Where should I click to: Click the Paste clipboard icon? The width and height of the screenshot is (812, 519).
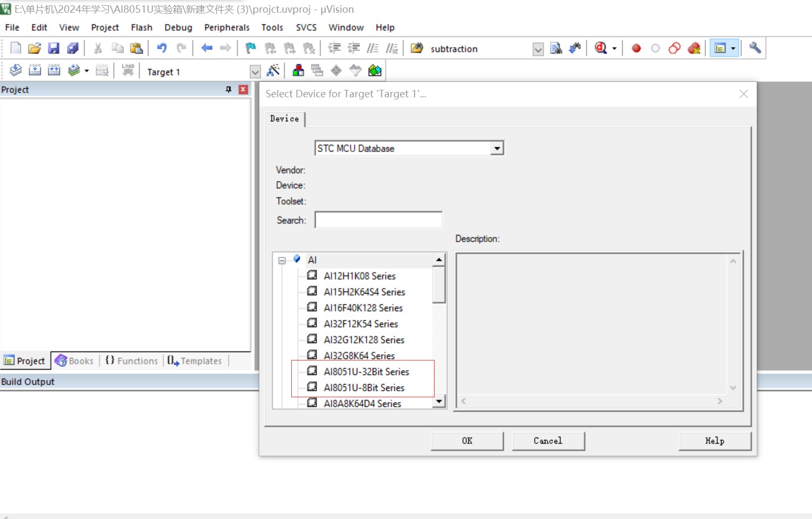137,48
